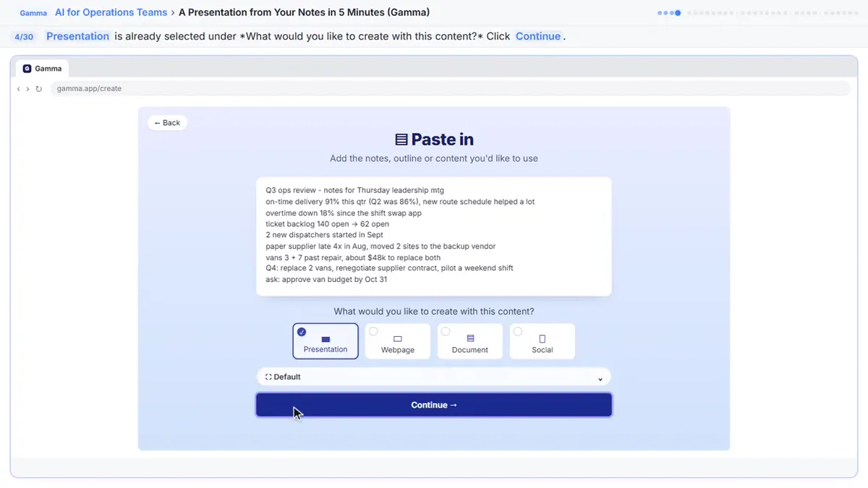The image size is (868, 488).
Task: Click the line 'ticket backlog 140 open → 62 open'
Action: click(327, 224)
